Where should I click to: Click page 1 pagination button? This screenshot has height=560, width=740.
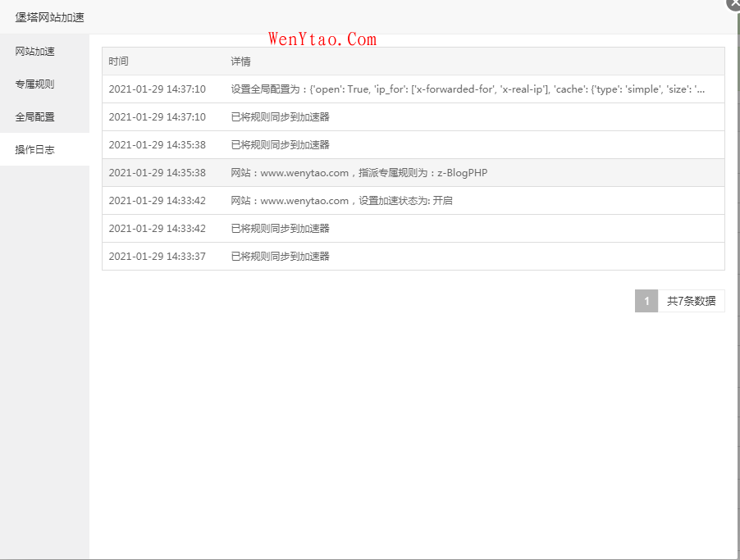[646, 301]
